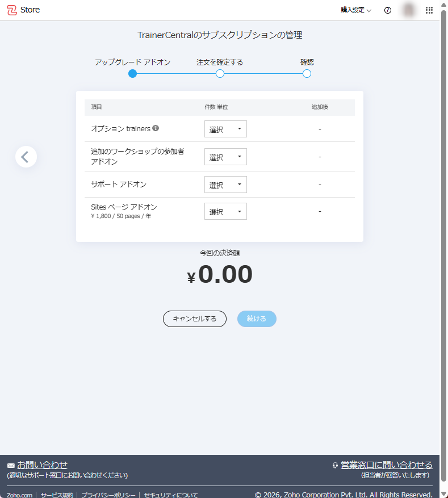Open the apps grid launcher icon

(429, 10)
